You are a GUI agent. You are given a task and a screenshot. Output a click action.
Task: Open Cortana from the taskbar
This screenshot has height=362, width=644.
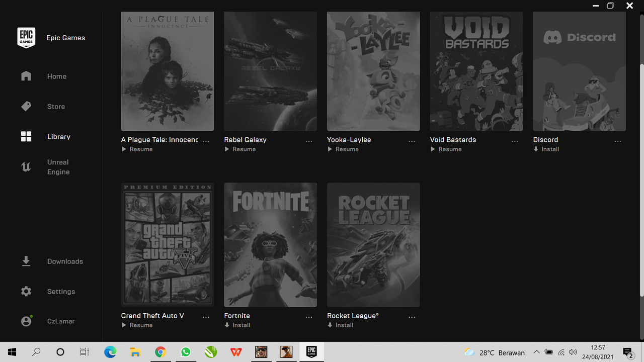click(x=60, y=352)
